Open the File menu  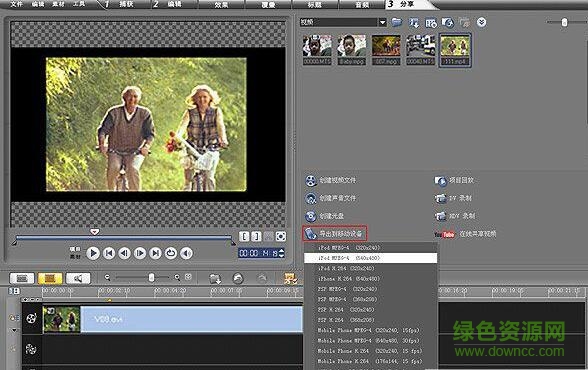[x=16, y=4]
